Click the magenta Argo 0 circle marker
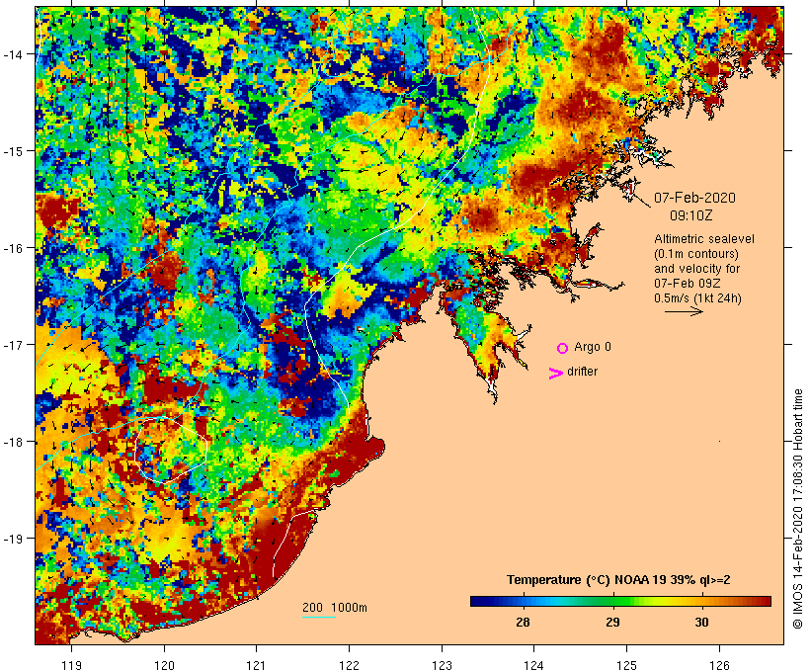The height and width of the screenshot is (672, 810). click(x=563, y=348)
